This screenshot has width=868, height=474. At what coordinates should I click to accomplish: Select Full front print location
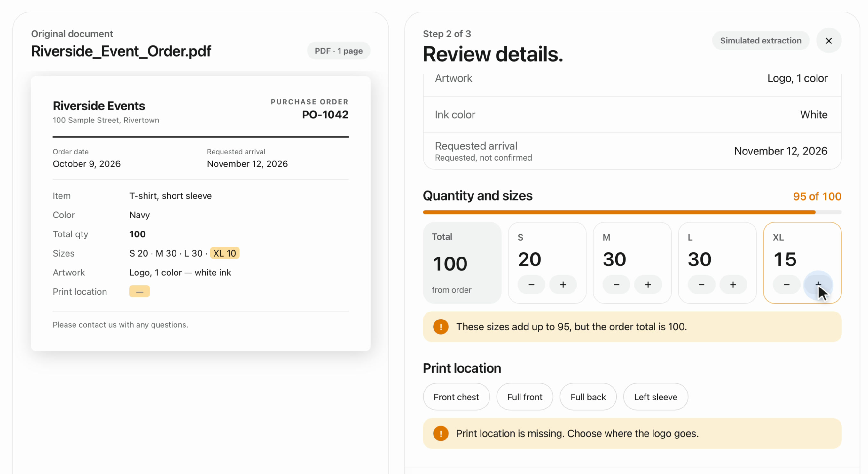[525, 397]
